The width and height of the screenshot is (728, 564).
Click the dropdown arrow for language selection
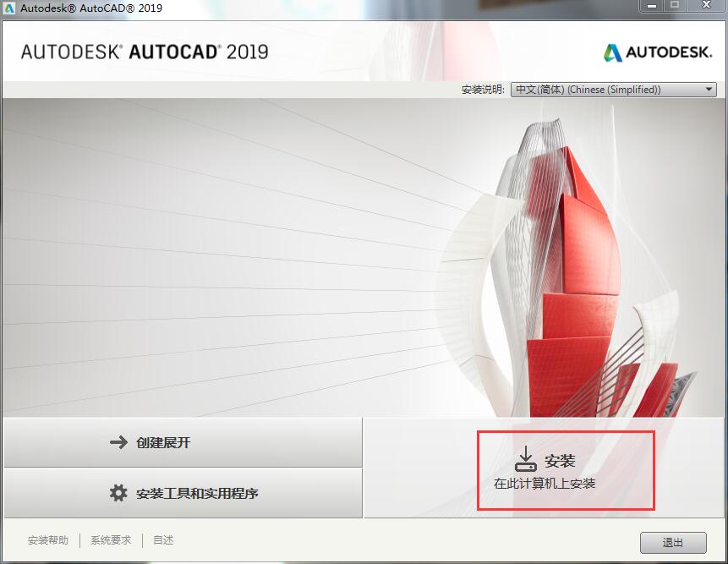(x=709, y=89)
